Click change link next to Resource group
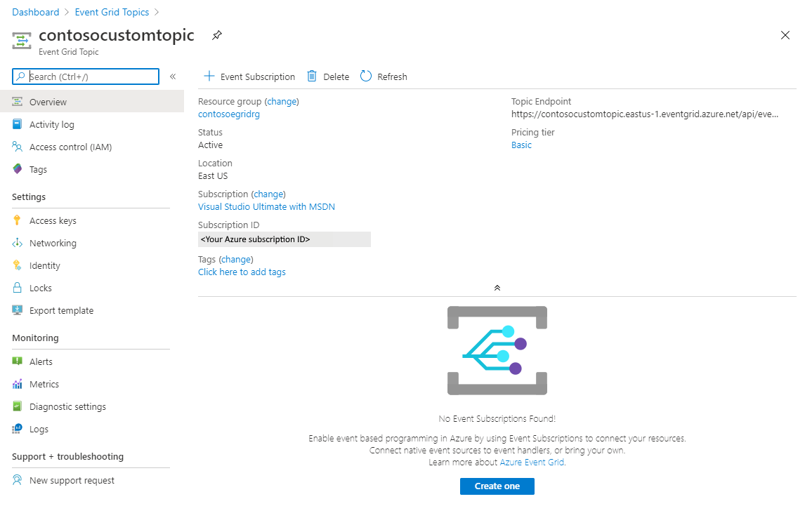Viewport: 805px width, 532px height. pyautogui.click(x=282, y=102)
